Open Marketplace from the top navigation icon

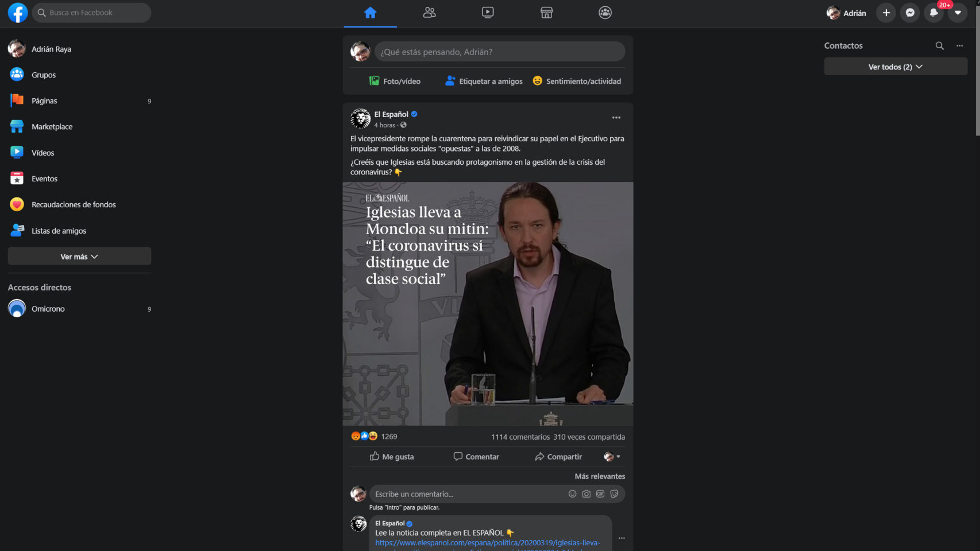point(546,12)
